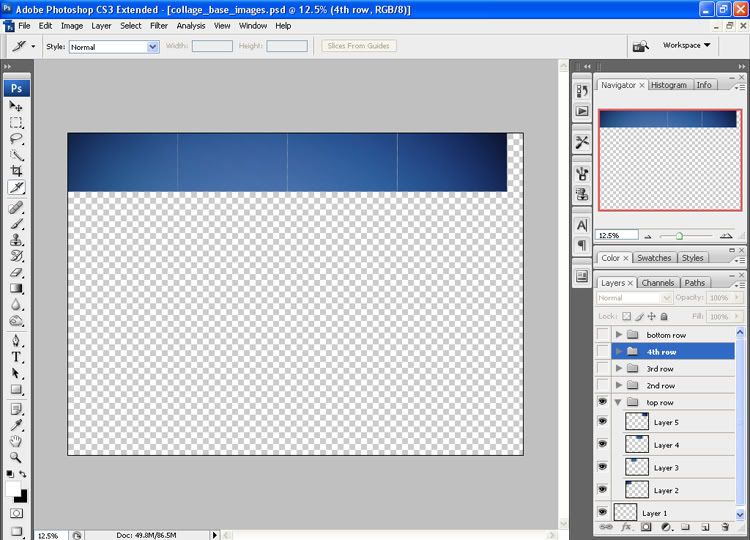This screenshot has width=750, height=540.
Task: Click the Navigator zoom slider handle
Action: pyautogui.click(x=679, y=236)
